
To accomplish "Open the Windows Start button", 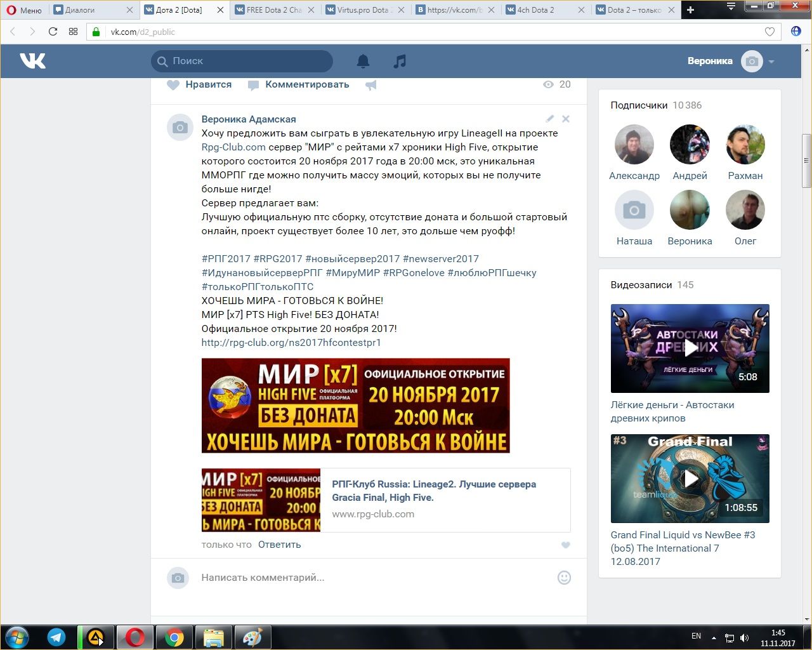I will pyautogui.click(x=17, y=637).
